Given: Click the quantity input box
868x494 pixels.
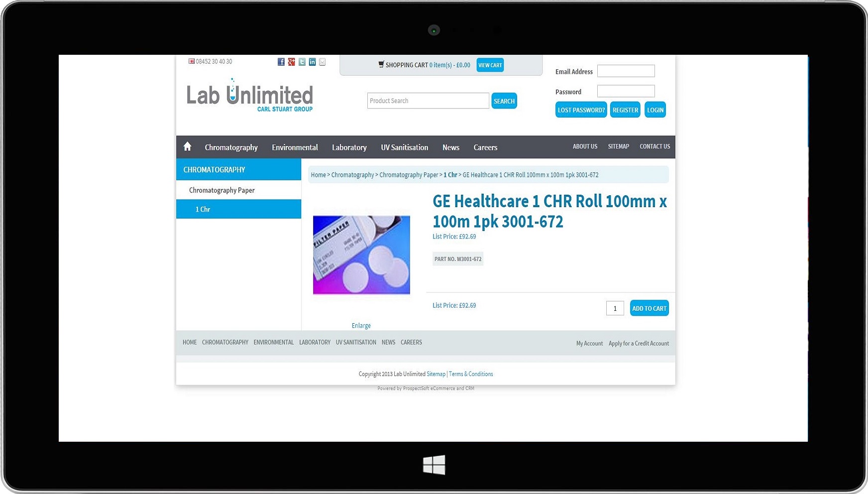Looking at the screenshot, I should click(615, 308).
